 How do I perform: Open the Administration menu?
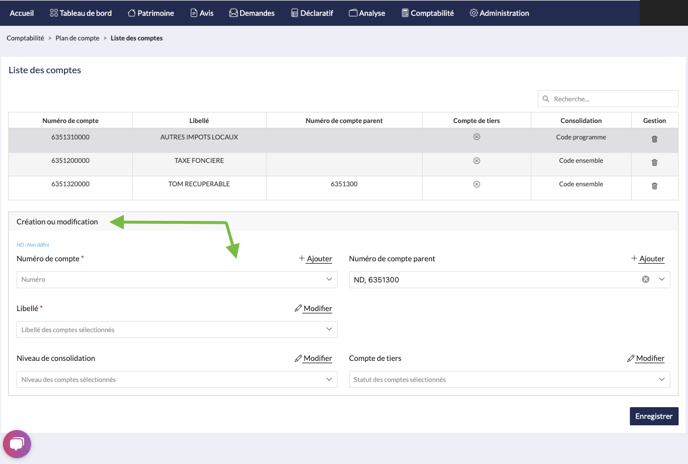(499, 13)
